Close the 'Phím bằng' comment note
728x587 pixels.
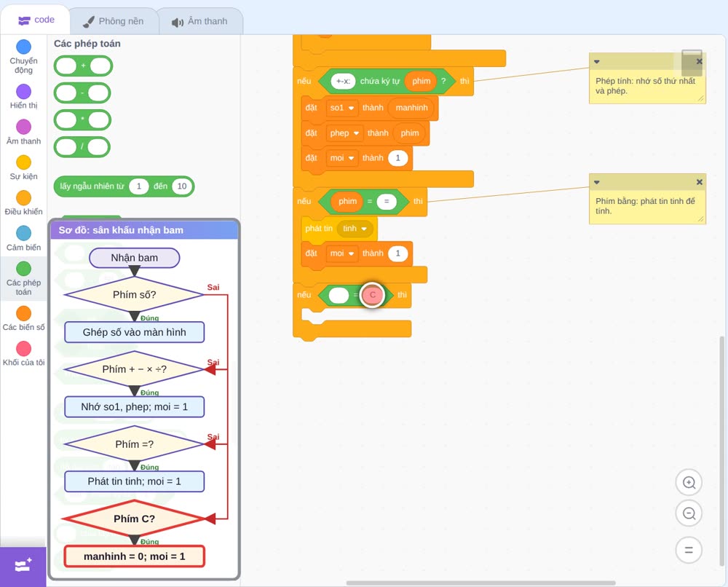pyautogui.click(x=699, y=182)
